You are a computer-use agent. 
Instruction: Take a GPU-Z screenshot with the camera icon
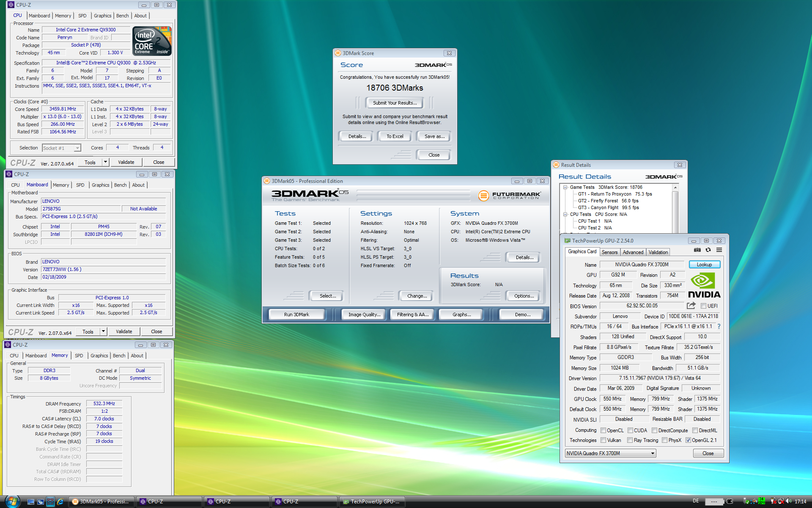[x=697, y=250]
